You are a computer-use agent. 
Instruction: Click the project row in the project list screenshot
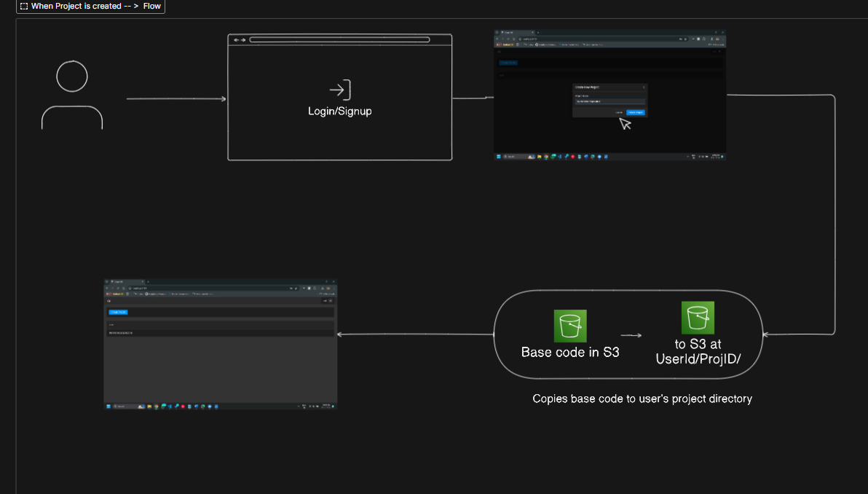(221, 333)
